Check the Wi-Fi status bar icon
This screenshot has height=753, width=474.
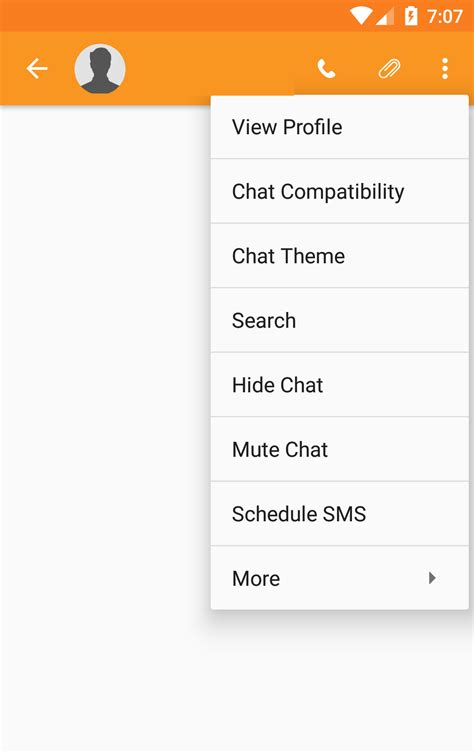click(361, 16)
